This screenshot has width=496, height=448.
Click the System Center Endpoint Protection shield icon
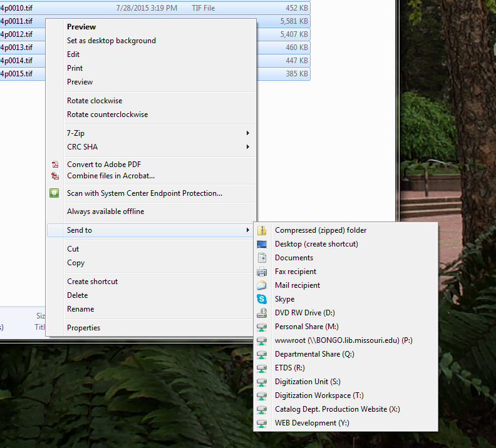click(54, 193)
